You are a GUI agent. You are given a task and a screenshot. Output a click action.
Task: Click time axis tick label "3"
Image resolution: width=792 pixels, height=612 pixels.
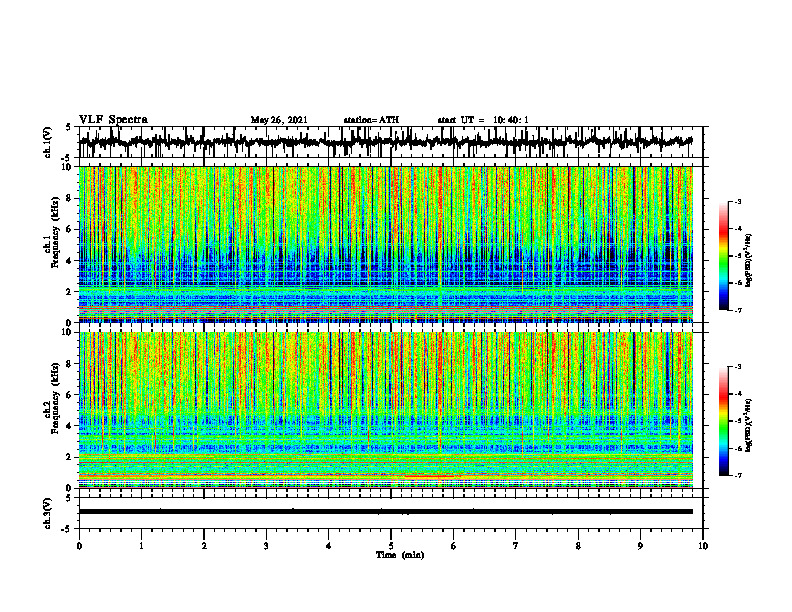click(266, 546)
